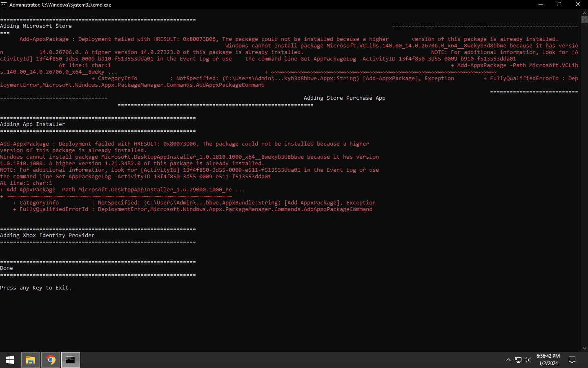Minimize the Command Prompt window

tap(541, 4)
